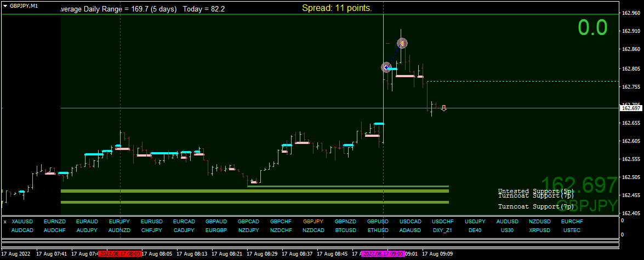Click the down arrow icon at the current price
Screen dimensions: 644x260
coord(443,108)
